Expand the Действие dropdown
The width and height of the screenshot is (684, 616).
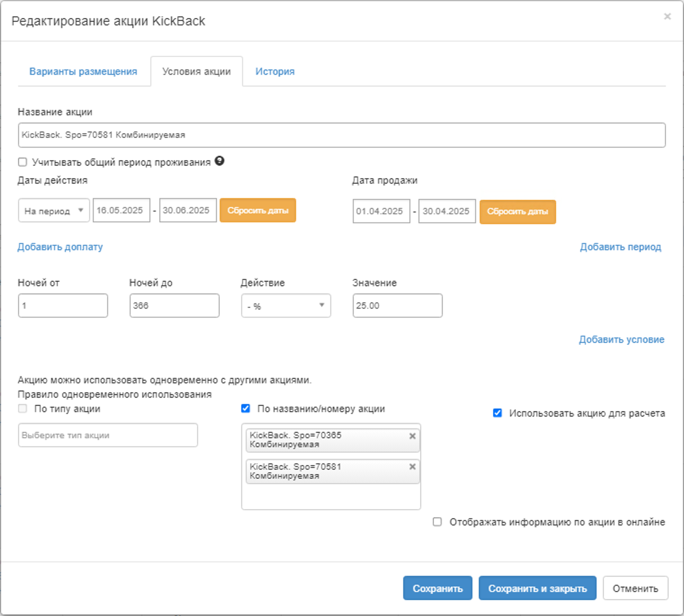[286, 306]
